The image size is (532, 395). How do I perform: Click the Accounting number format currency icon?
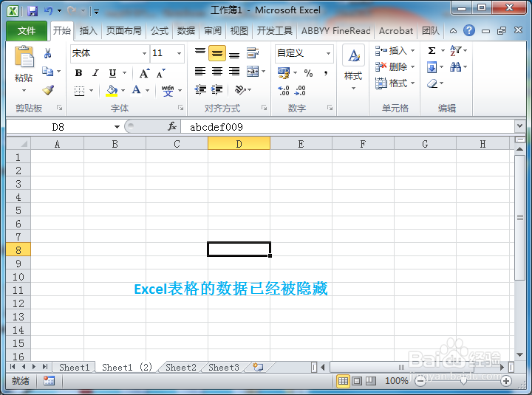[283, 73]
